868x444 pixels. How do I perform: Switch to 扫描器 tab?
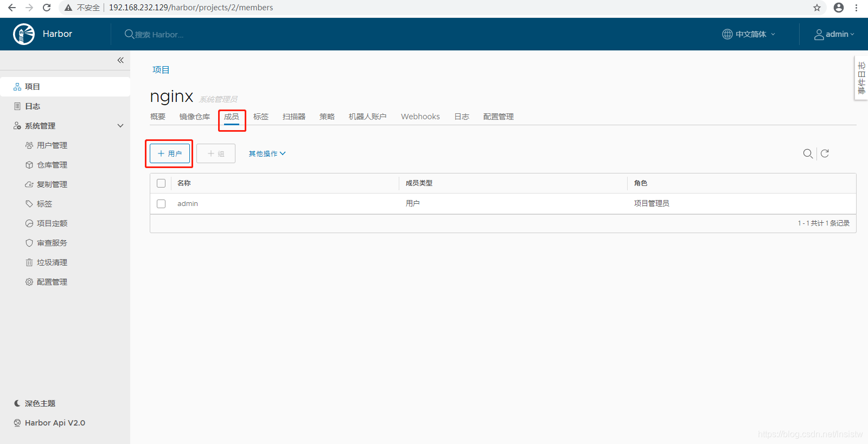click(x=294, y=117)
